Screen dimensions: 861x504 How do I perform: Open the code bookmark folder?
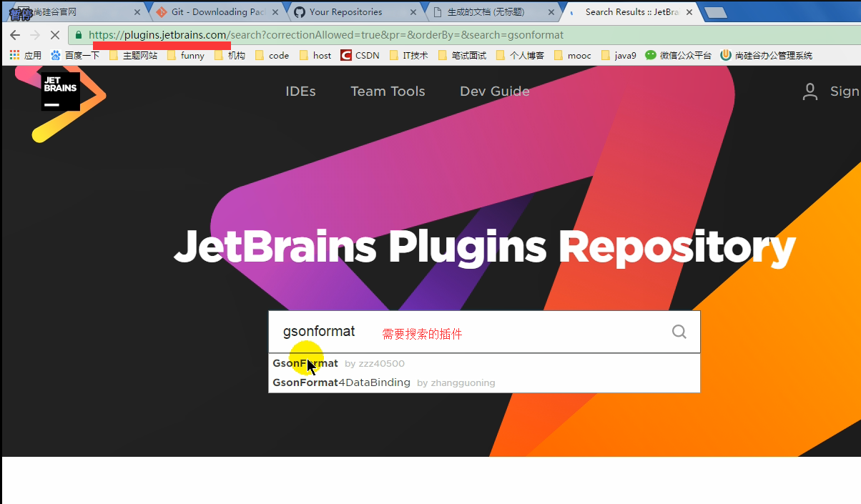272,55
